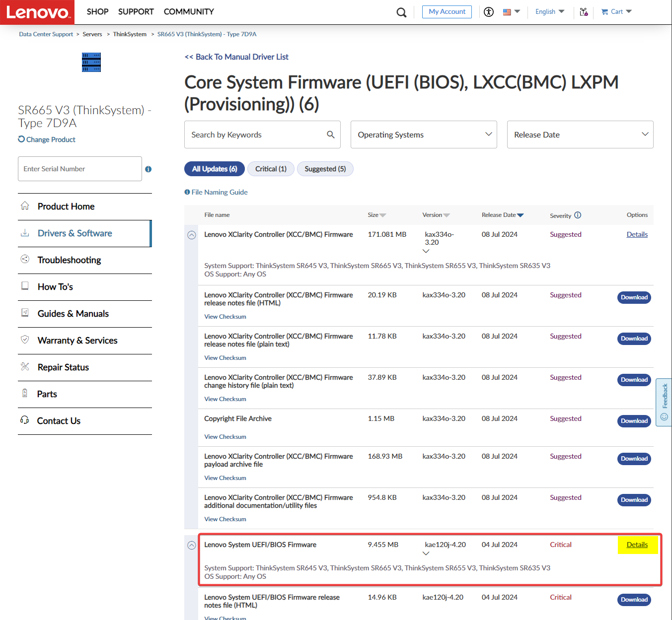
Task: Open the Cart dropdown arrow
Action: pos(629,11)
